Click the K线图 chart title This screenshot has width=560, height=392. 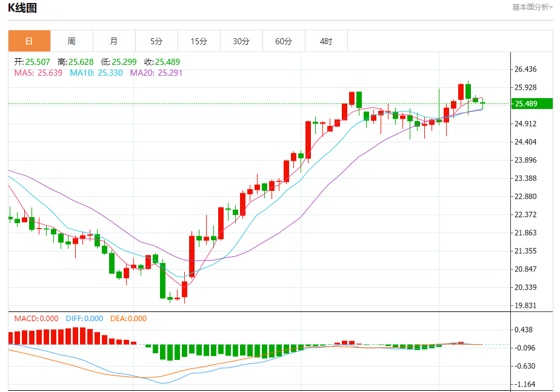pyautogui.click(x=22, y=7)
